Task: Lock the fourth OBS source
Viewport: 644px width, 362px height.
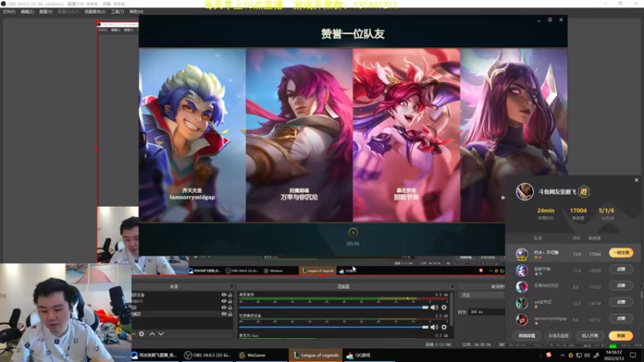Action: pyautogui.click(x=230, y=314)
